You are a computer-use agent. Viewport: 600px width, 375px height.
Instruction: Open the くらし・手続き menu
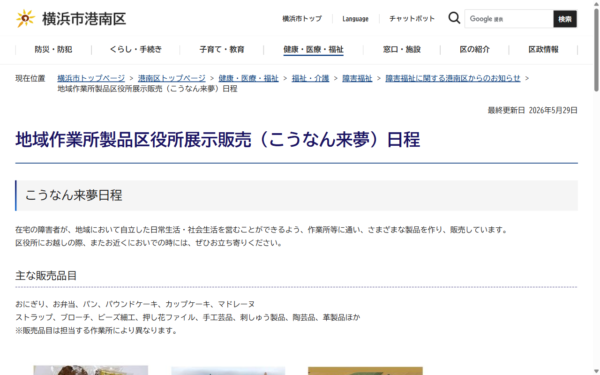click(136, 49)
